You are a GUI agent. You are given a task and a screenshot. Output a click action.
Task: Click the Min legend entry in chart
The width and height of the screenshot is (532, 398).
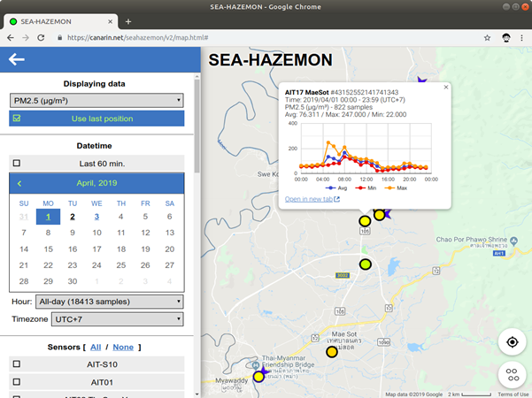(366, 188)
